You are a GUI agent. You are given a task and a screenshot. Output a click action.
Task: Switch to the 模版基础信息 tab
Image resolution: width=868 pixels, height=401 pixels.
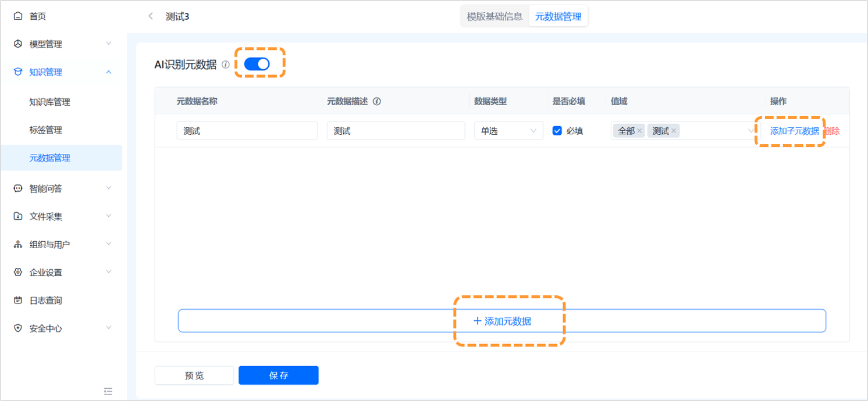[494, 16]
